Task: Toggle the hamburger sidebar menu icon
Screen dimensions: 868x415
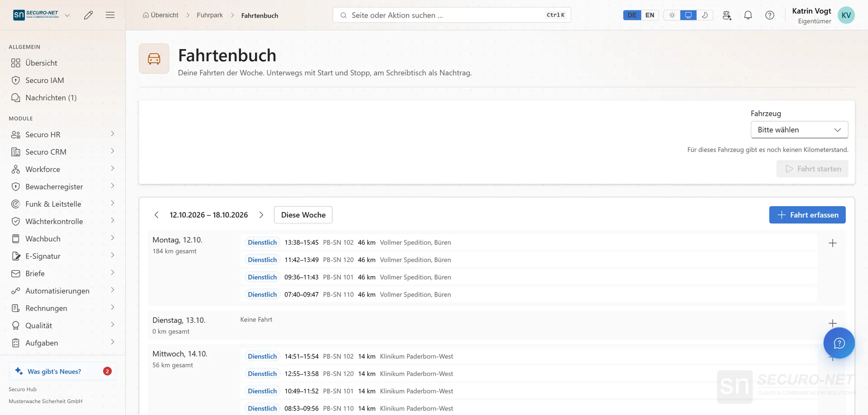Action: 110,15
